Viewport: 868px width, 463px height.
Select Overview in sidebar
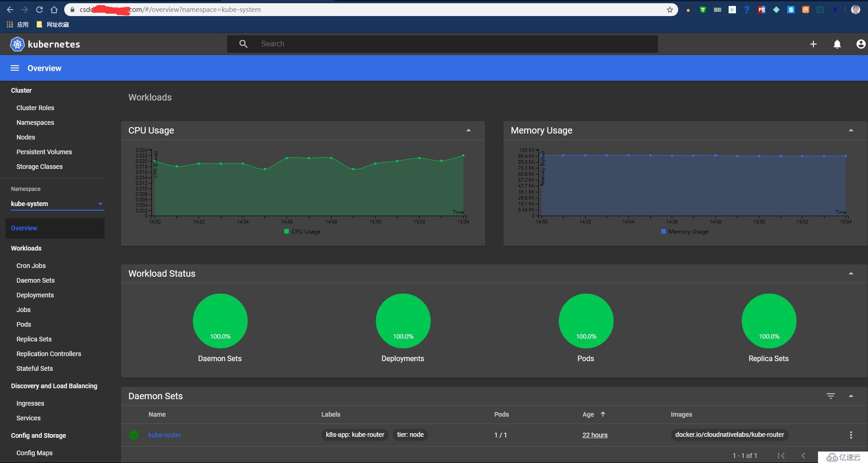click(x=55, y=228)
